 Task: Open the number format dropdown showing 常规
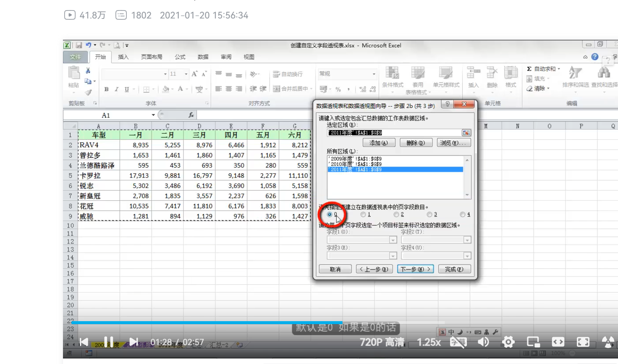[x=374, y=74]
